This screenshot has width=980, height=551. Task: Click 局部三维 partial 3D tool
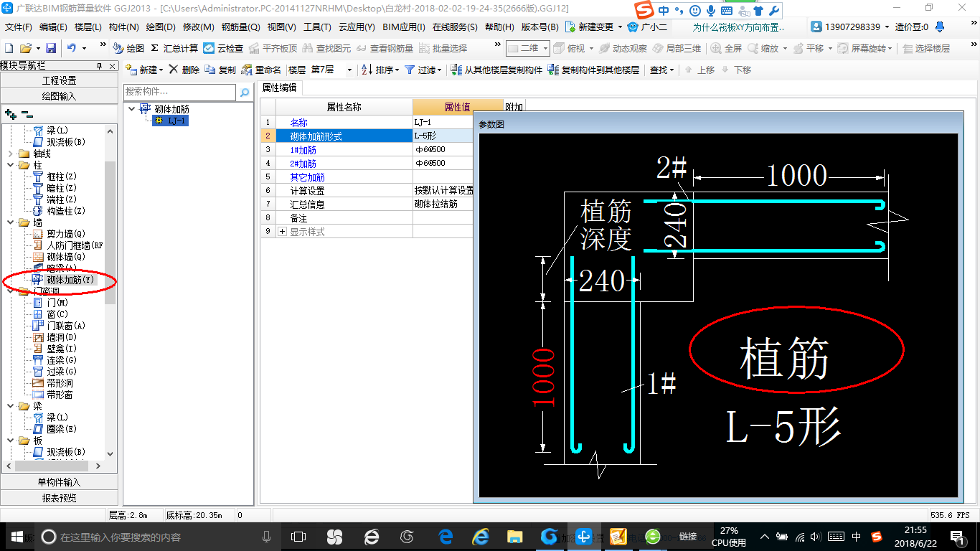[x=677, y=48]
